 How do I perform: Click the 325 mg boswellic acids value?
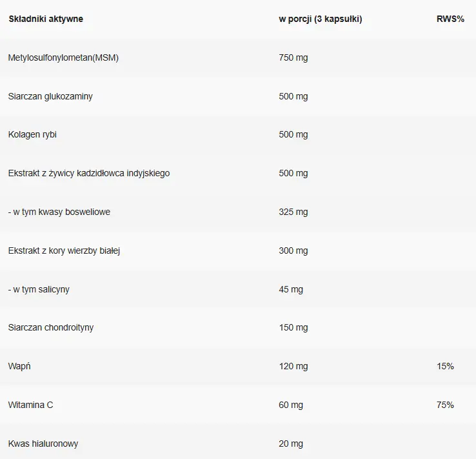click(293, 212)
